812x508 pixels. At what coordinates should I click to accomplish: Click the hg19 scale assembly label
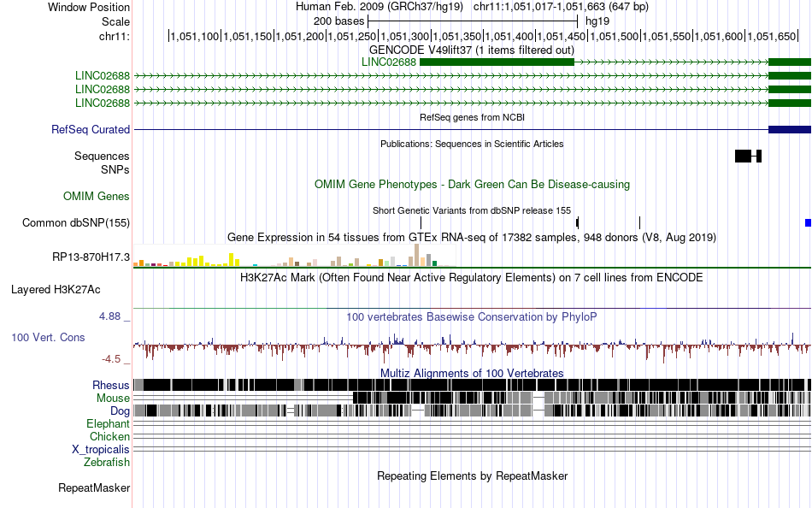597,21
